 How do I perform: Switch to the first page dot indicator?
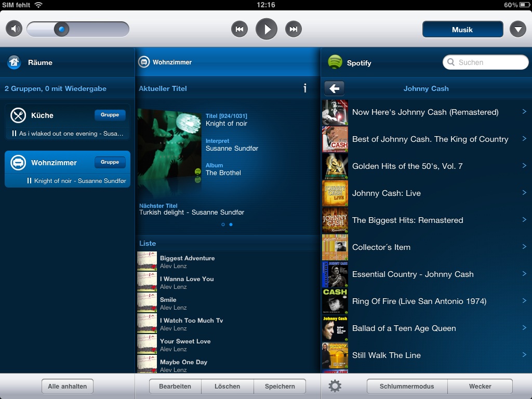point(223,224)
